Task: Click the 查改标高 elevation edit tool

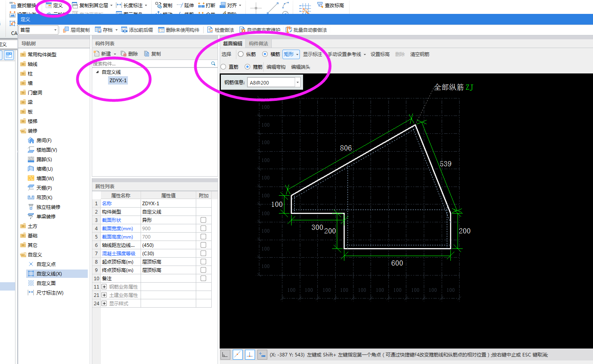Action: coord(330,5)
